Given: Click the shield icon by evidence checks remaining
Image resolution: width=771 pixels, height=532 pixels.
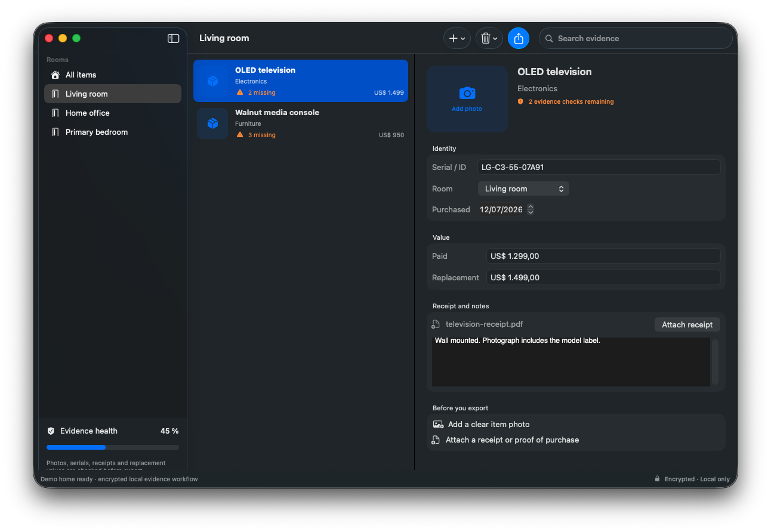Looking at the screenshot, I should coord(520,101).
